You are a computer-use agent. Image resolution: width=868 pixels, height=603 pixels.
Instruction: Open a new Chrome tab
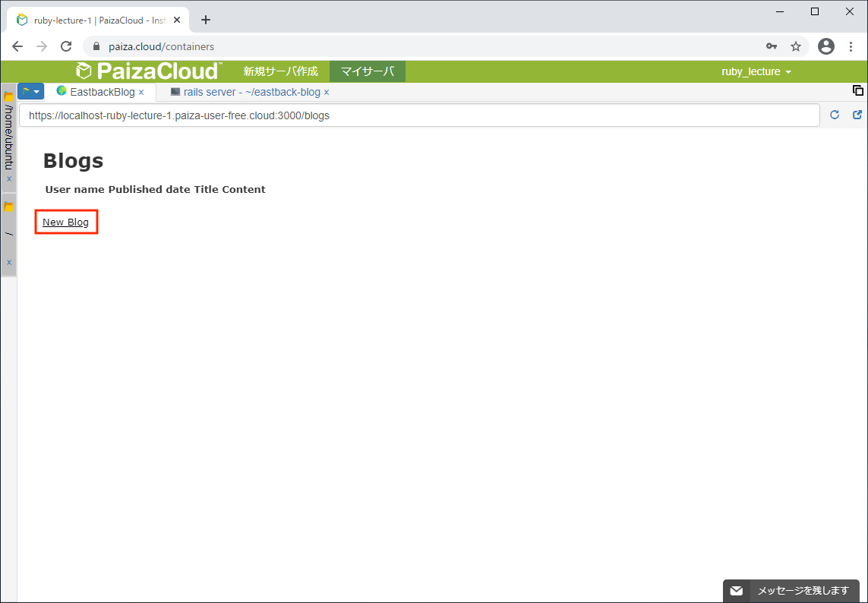205,20
